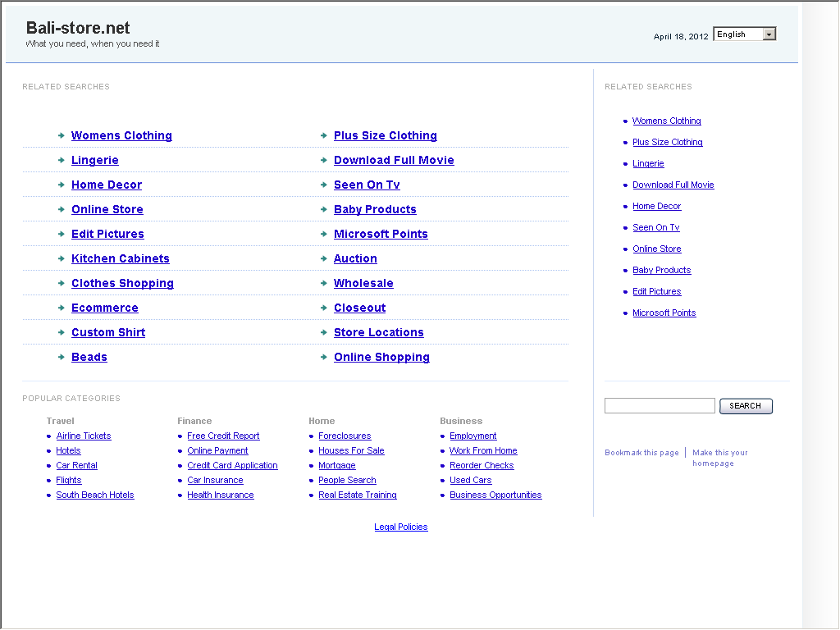The width and height of the screenshot is (840, 630).
Task: Click the arrow bullet next to Beads
Action: point(62,357)
